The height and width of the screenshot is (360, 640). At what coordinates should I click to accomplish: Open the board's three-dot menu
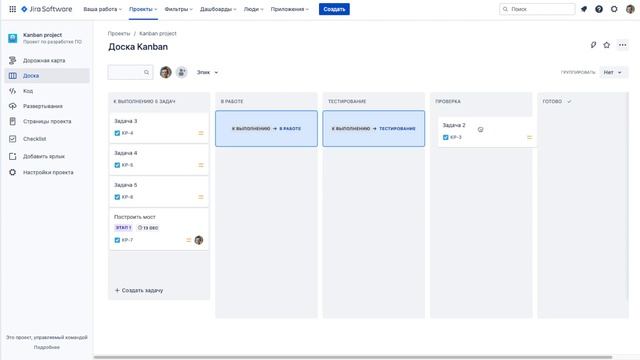point(622,45)
